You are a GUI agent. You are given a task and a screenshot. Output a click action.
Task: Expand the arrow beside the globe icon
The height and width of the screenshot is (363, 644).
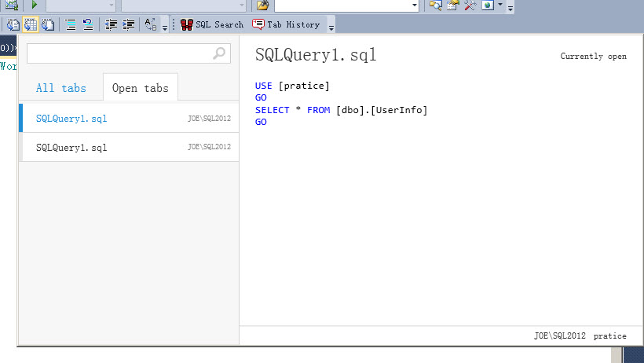(500, 5)
